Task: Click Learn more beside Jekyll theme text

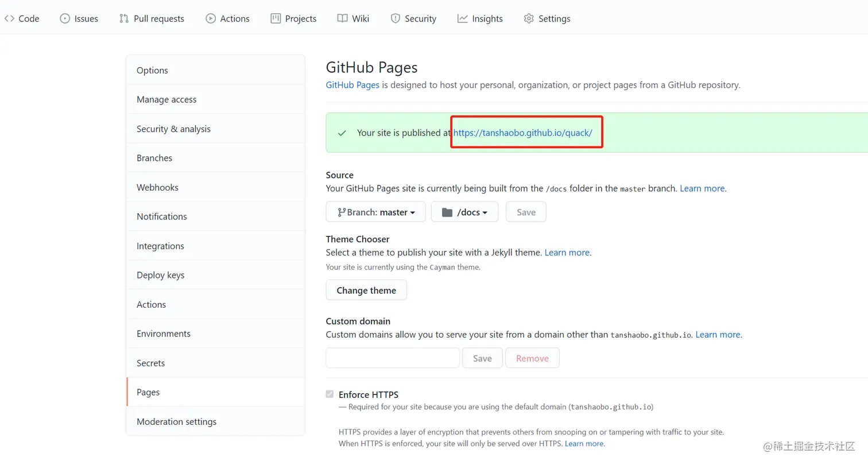Action: tap(567, 253)
